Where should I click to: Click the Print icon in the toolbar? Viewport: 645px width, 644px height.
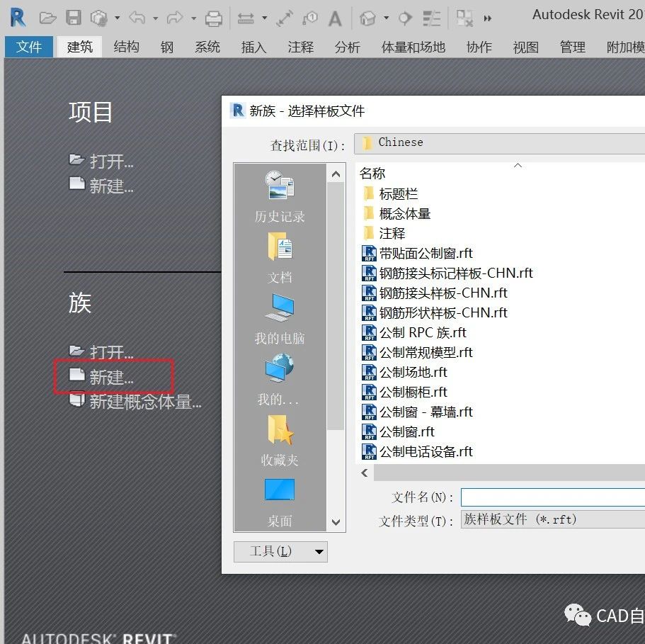(x=214, y=18)
